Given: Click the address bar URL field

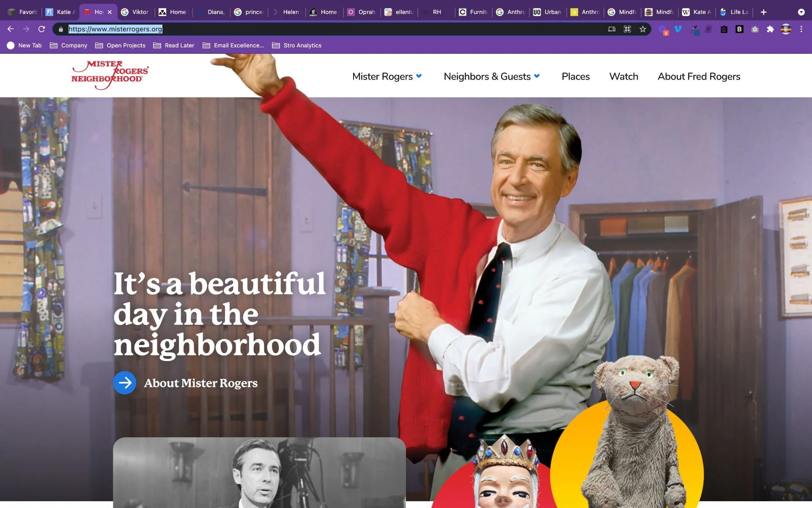Looking at the screenshot, I should coord(296,29).
